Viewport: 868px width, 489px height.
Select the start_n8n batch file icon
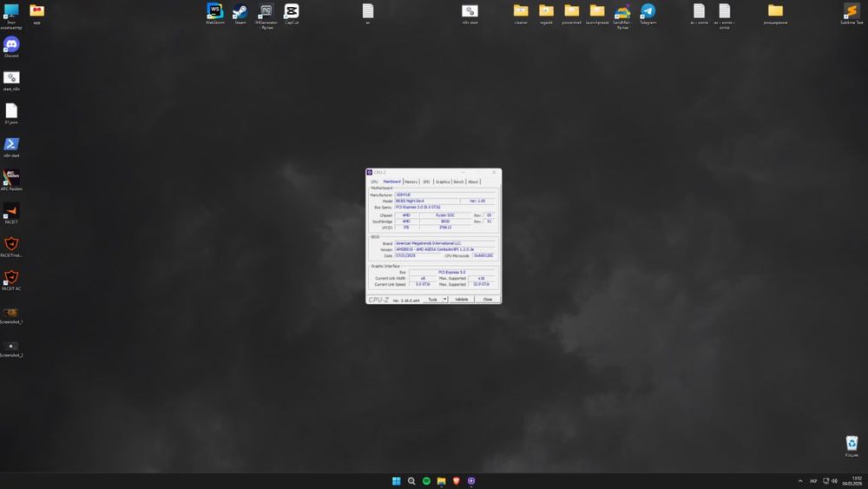(11, 80)
